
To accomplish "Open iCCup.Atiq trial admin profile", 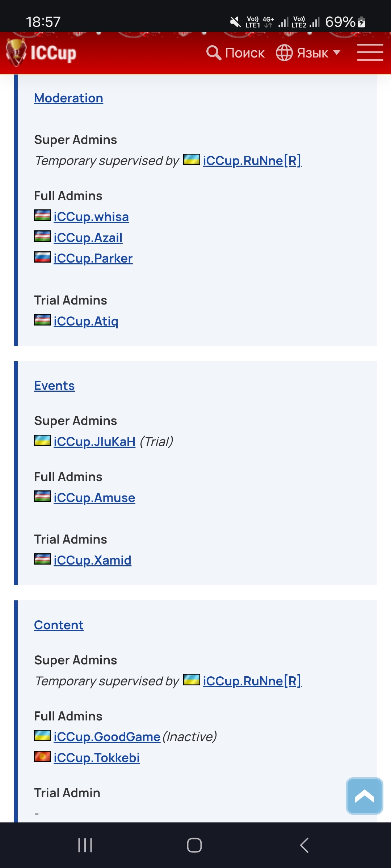I will pyautogui.click(x=86, y=321).
